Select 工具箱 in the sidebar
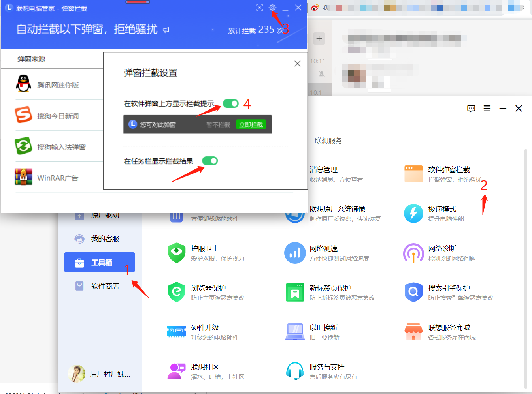532x394 pixels. pyautogui.click(x=100, y=262)
